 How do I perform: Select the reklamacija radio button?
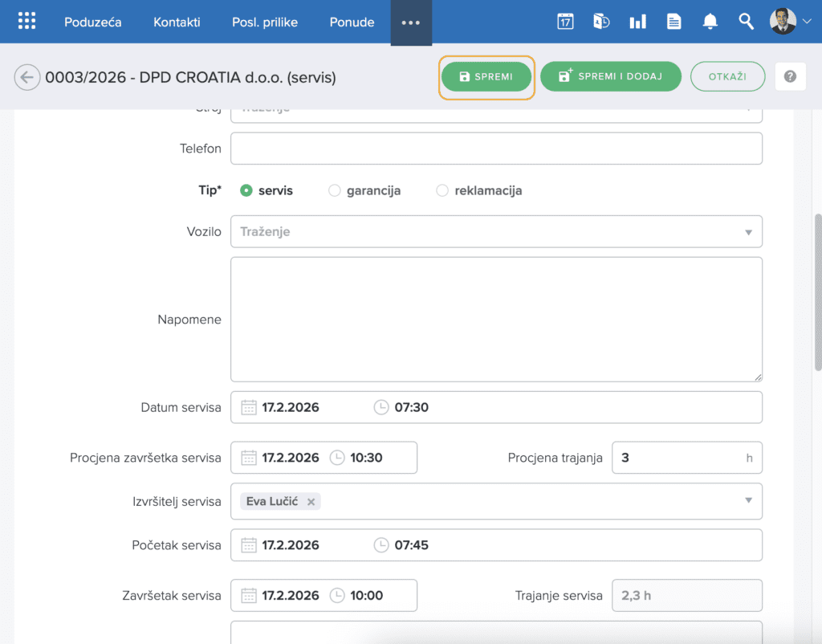(442, 190)
